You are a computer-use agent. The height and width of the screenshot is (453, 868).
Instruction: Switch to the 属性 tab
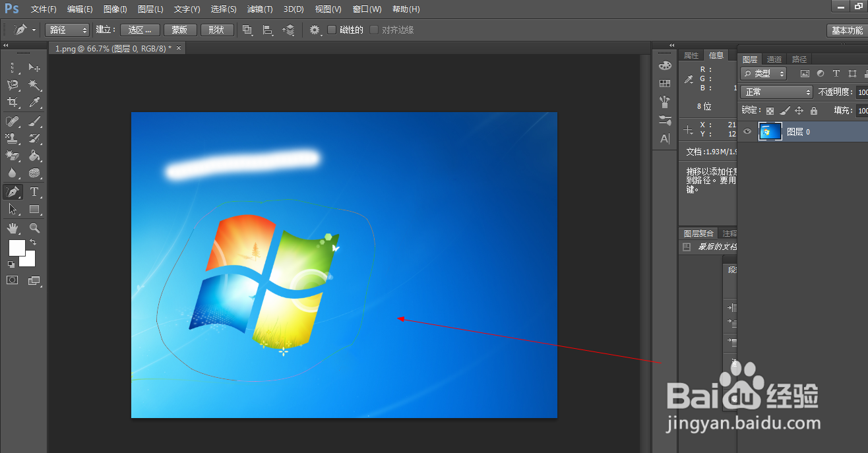(691, 55)
